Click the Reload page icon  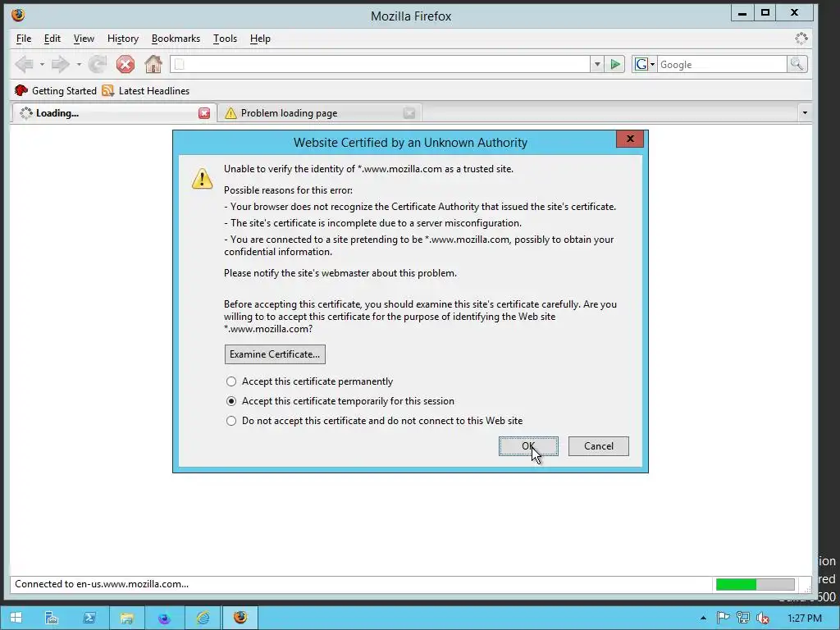pyautogui.click(x=98, y=65)
